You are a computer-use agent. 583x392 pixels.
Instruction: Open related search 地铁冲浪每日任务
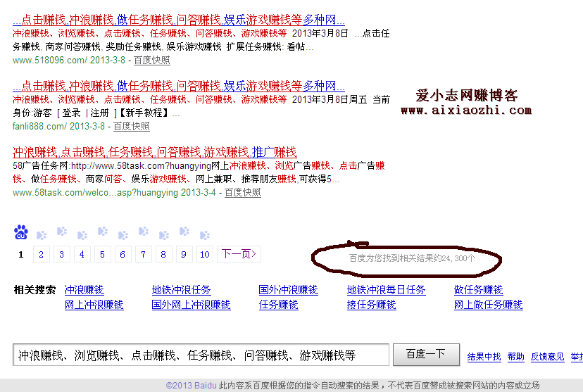[x=387, y=290]
